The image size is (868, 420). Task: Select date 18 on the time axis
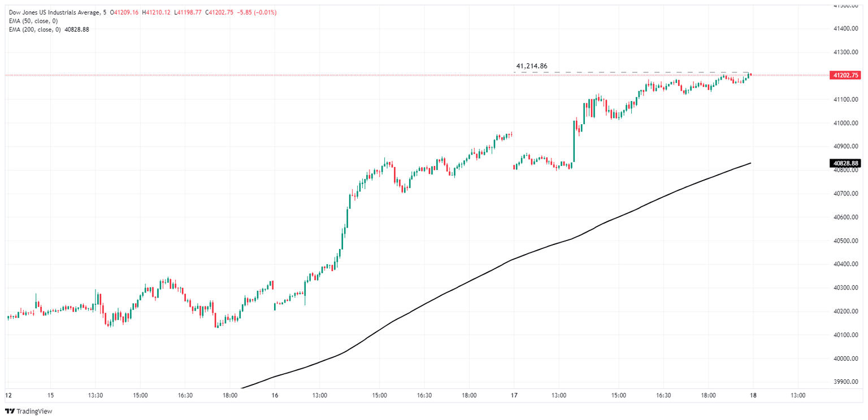tap(752, 395)
